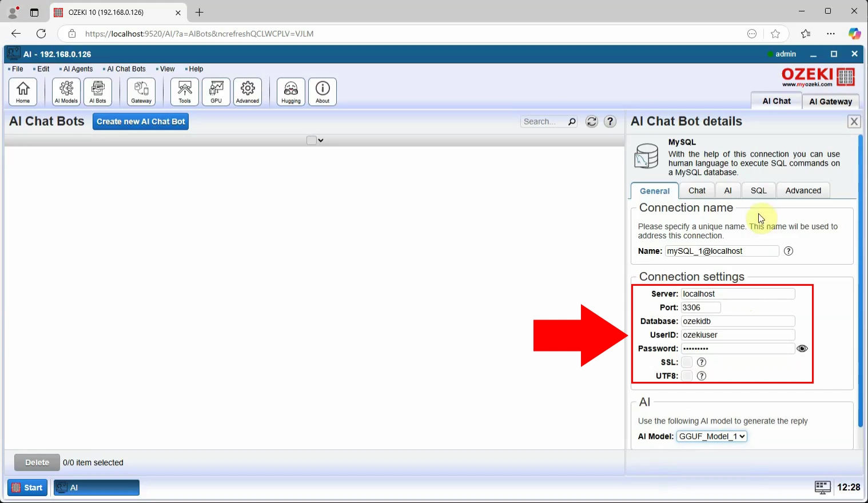Enable the UTF8 checkbox
868x503 pixels.
coord(687,376)
